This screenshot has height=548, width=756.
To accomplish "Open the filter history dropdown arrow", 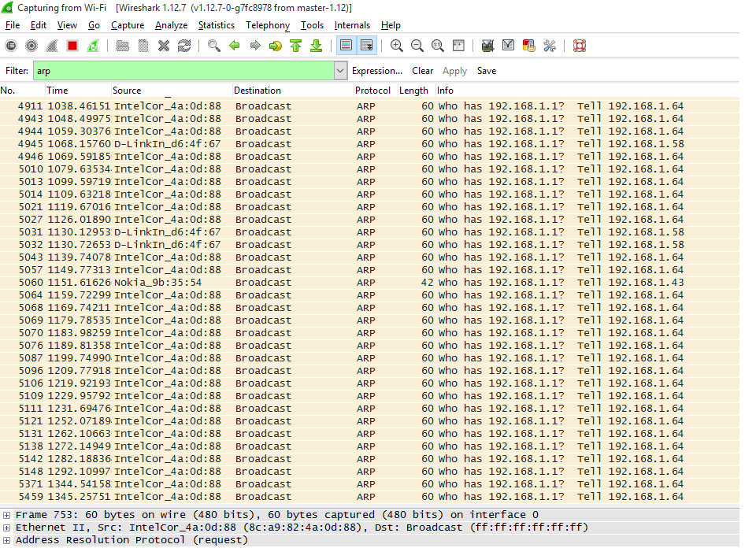I will pyautogui.click(x=340, y=71).
